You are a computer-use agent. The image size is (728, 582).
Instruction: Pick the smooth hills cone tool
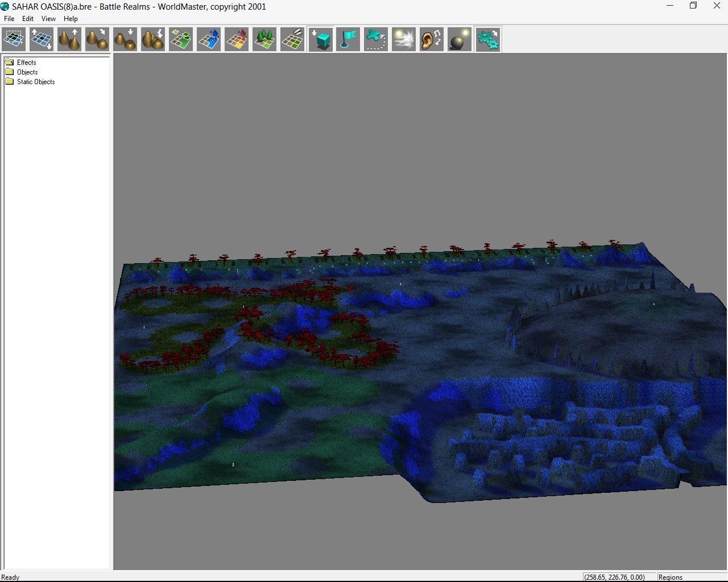tap(97, 40)
